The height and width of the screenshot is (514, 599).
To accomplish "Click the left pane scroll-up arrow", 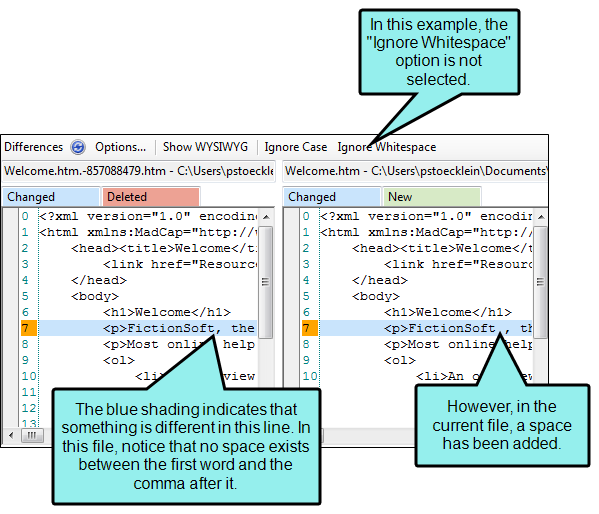I will click(x=266, y=217).
